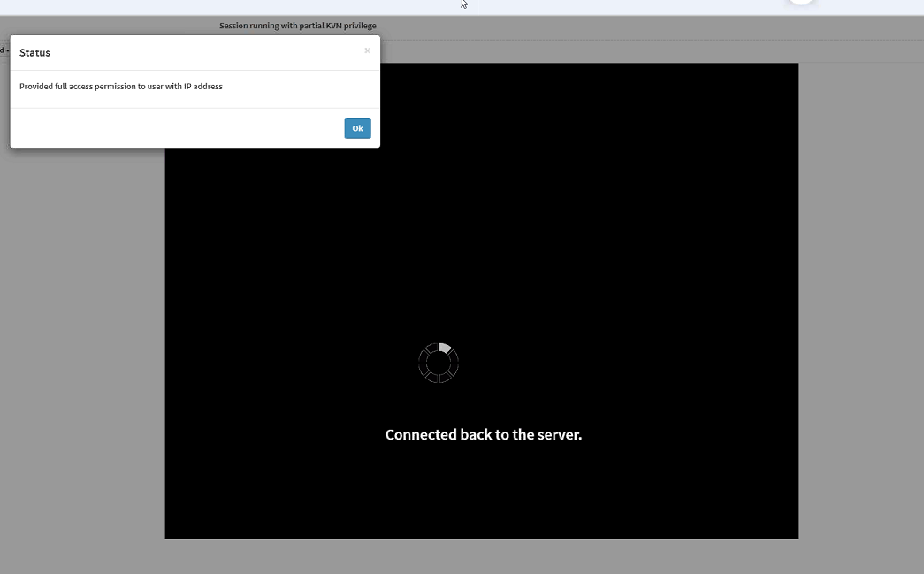
Task: Dismiss the Status dialog with Ok
Action: pos(357,127)
